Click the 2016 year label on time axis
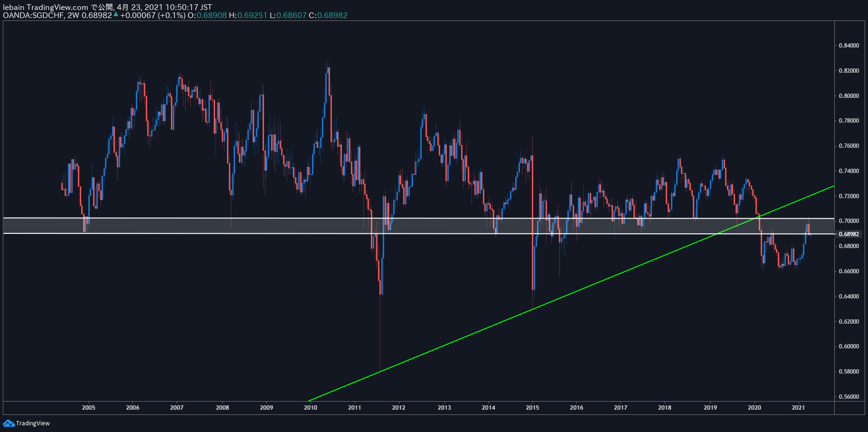 [576, 407]
